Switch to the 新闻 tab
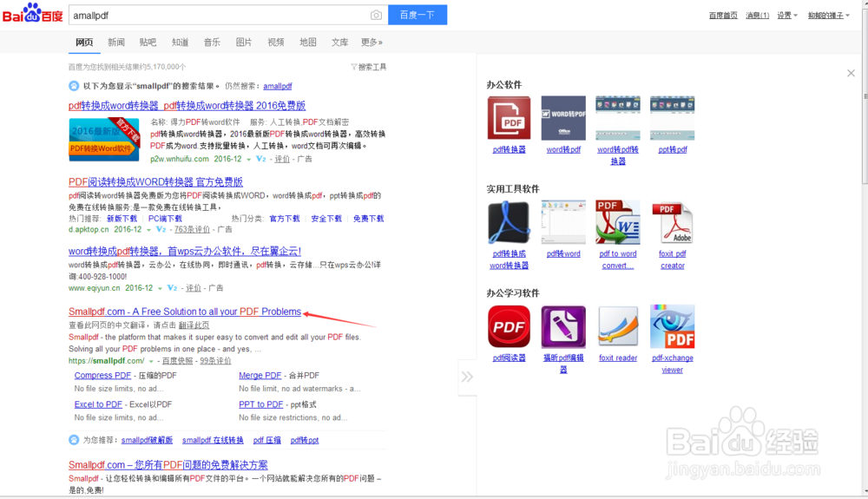868x499 pixels. pos(116,42)
